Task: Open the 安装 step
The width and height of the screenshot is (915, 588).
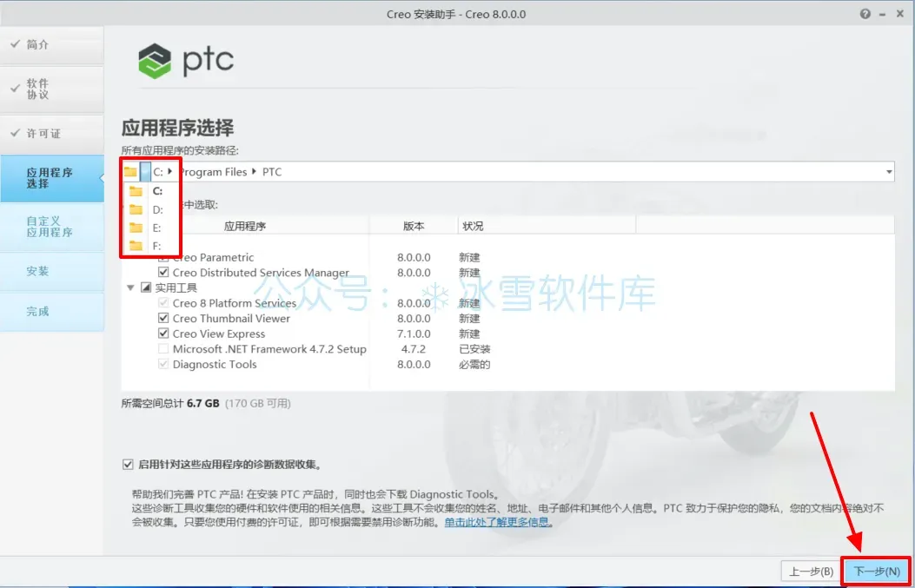Action: click(x=52, y=271)
